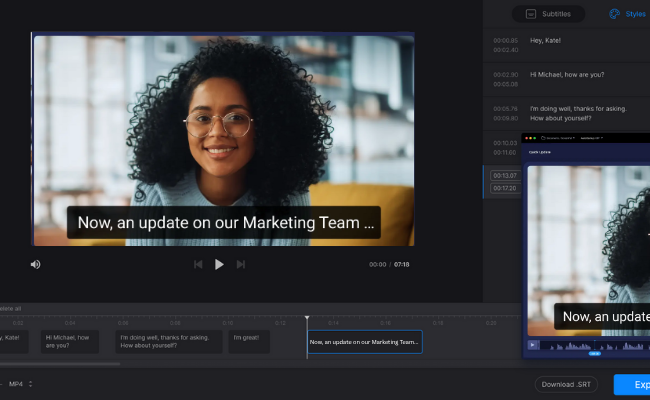Click the audio waveform in overlay window

(x=595, y=345)
